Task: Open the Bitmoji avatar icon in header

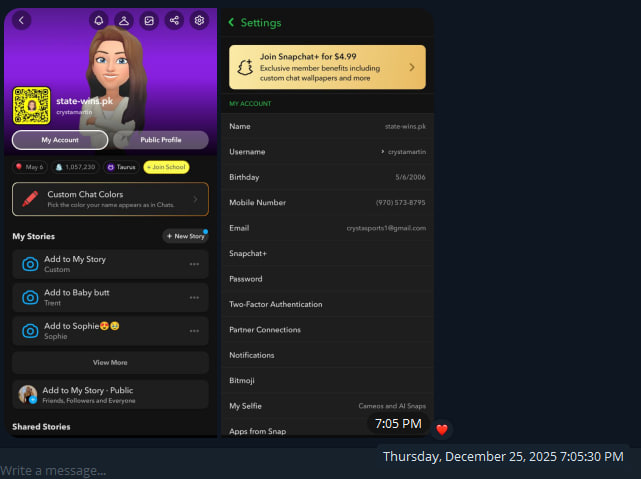Action: [124, 20]
